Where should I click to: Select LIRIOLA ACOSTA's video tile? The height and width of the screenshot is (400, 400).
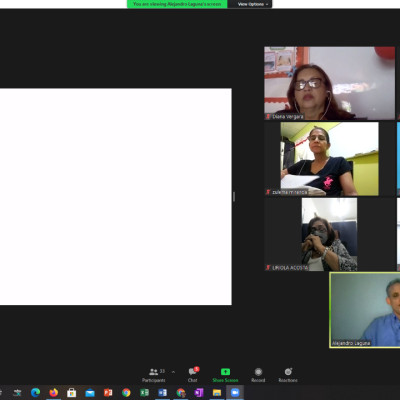[x=330, y=234]
